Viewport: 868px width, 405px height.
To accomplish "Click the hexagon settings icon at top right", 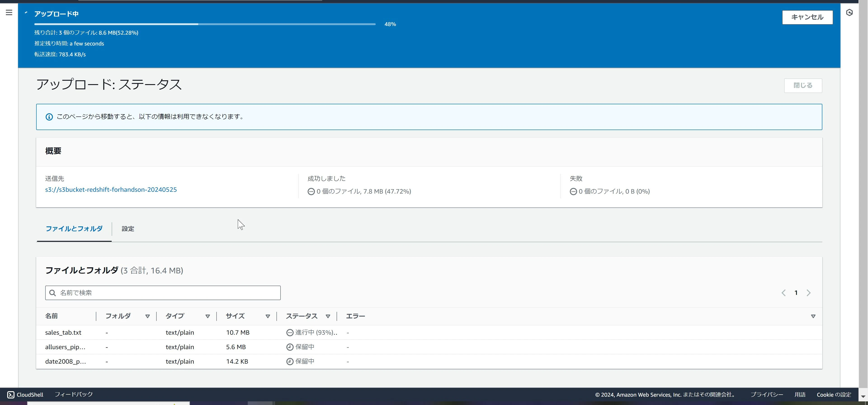I will click(x=849, y=12).
